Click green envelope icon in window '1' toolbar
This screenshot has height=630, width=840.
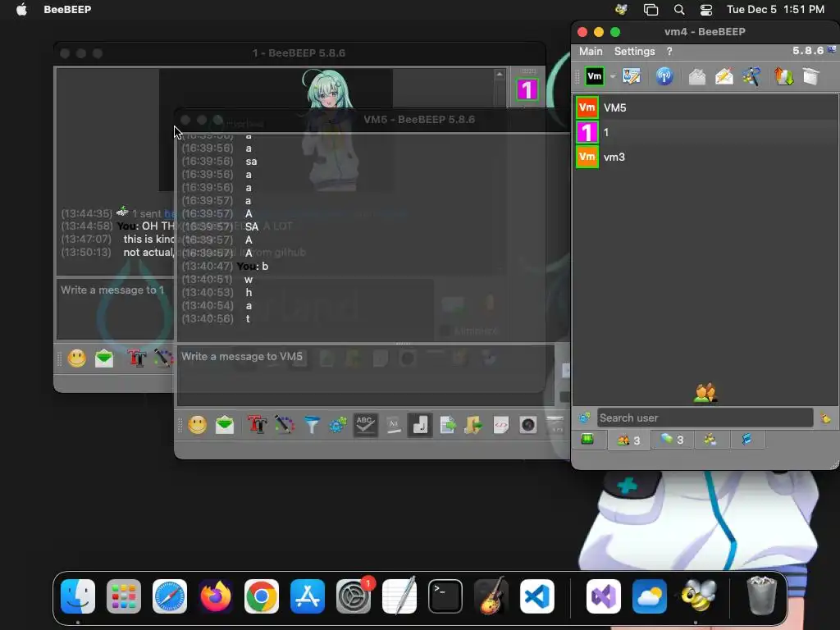pyautogui.click(x=104, y=358)
